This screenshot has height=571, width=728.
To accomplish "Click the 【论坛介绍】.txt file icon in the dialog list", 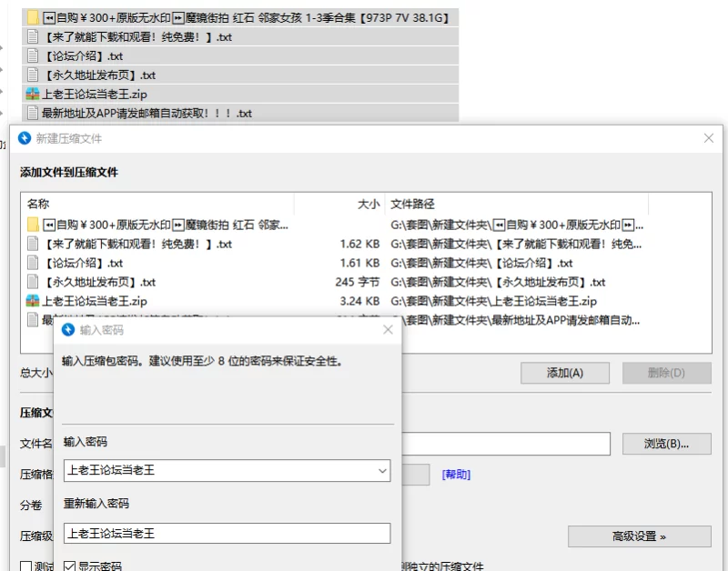I will point(33,263).
